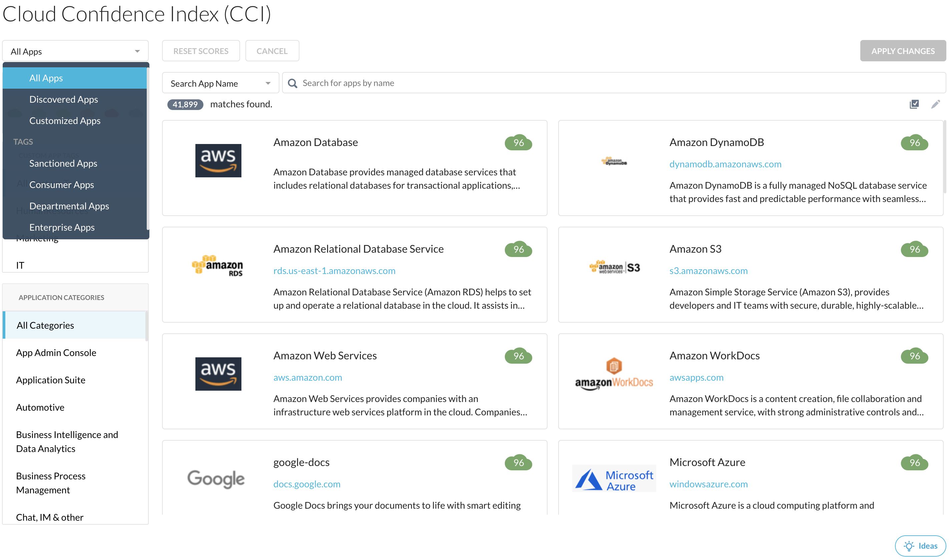The height and width of the screenshot is (560, 949).
Task: Select Application Suite category
Action: tap(74, 380)
